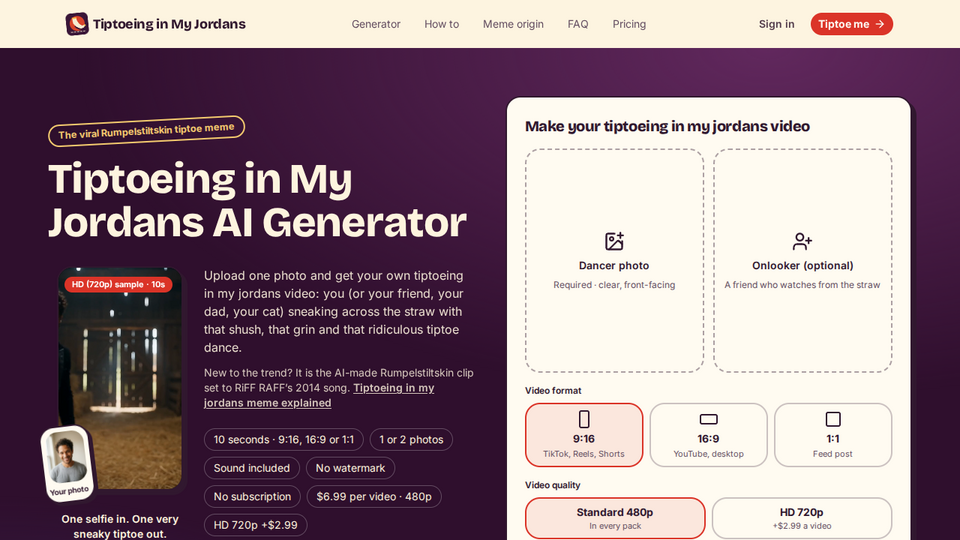Click the $6.99 per video · 480p chip

(374, 497)
